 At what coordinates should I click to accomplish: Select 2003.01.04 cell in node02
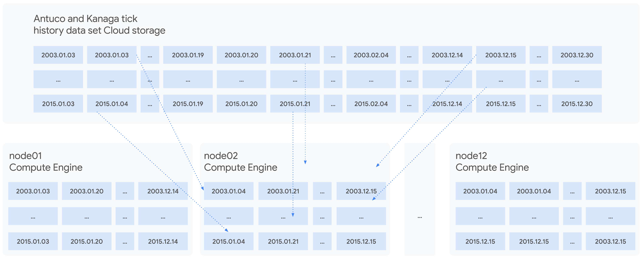pyautogui.click(x=229, y=191)
